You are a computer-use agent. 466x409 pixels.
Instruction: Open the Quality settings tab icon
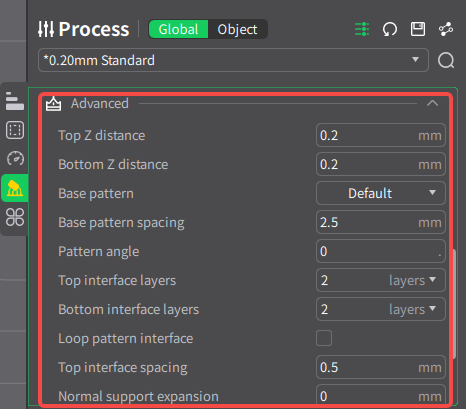coord(15,101)
